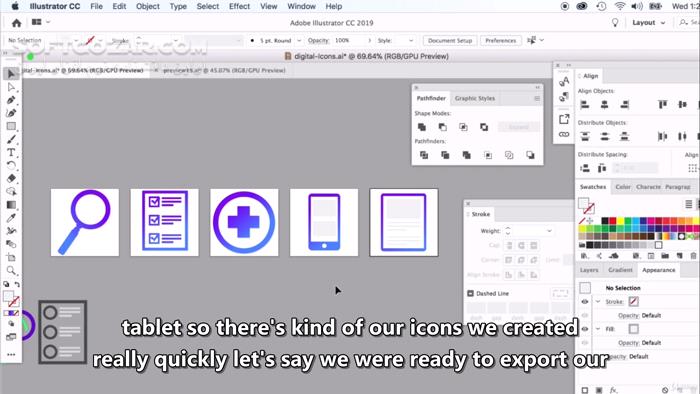Click the Document Setup button
700x394 pixels.
(x=450, y=41)
